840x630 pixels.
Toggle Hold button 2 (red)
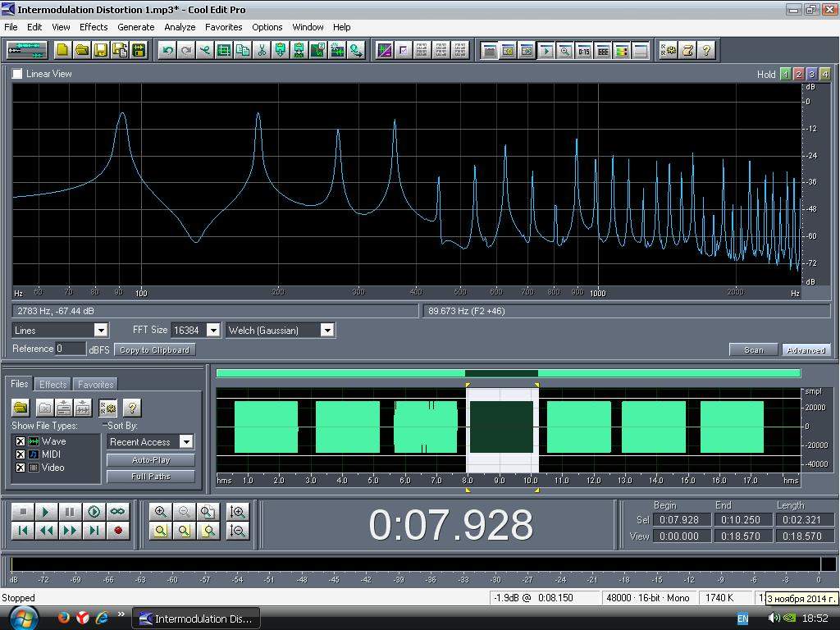tap(798, 74)
